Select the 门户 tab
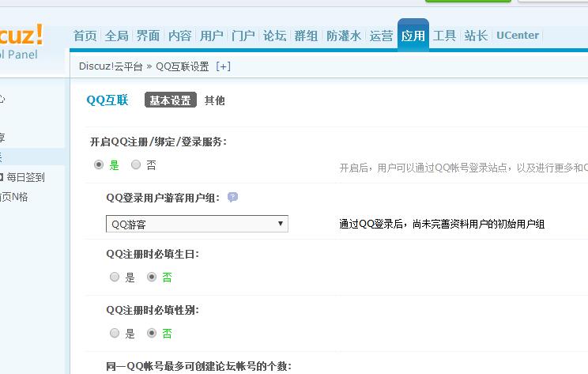588x374 pixels. 243,36
